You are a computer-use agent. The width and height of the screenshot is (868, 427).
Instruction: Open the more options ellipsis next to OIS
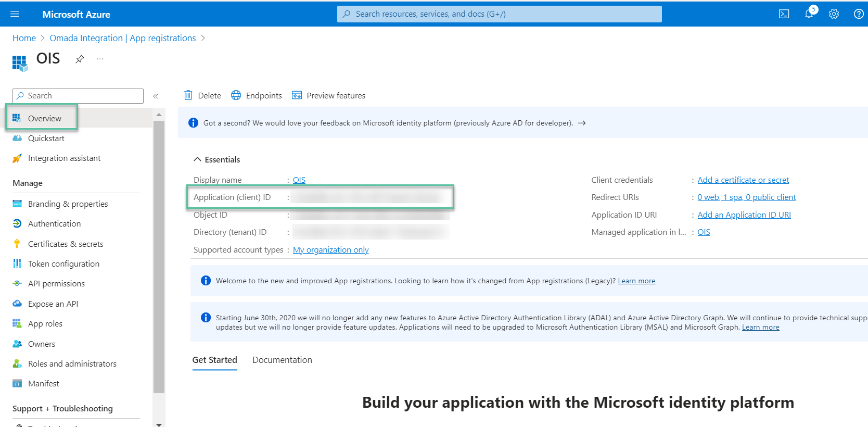100,59
